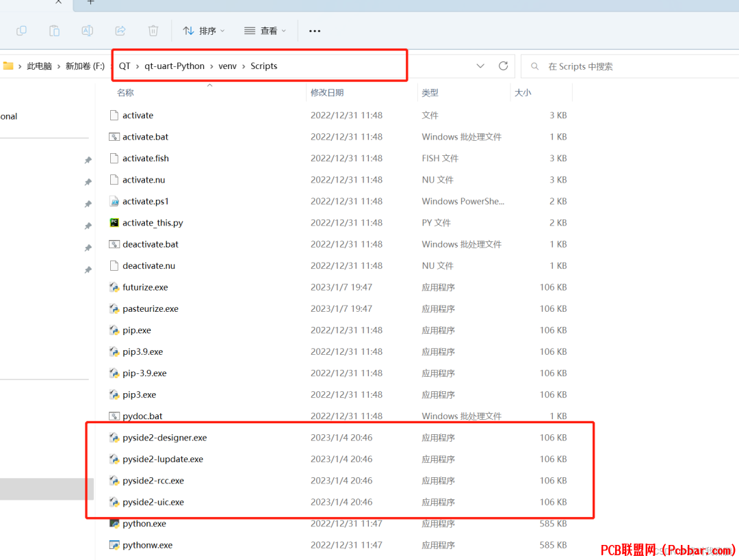Click Windows PowerShe... type of activate.ps1
This screenshot has width=739, height=560.
463,202
